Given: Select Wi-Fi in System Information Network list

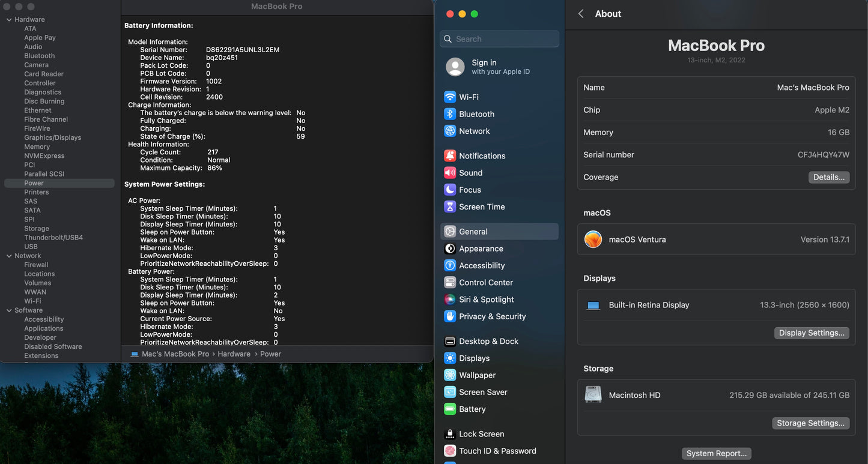Looking at the screenshot, I should pos(32,301).
